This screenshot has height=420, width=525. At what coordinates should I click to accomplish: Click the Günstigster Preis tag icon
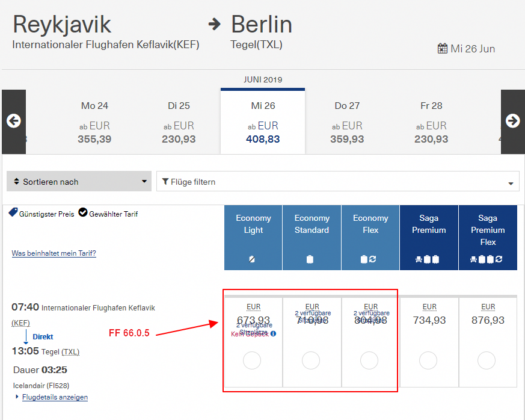[13, 213]
